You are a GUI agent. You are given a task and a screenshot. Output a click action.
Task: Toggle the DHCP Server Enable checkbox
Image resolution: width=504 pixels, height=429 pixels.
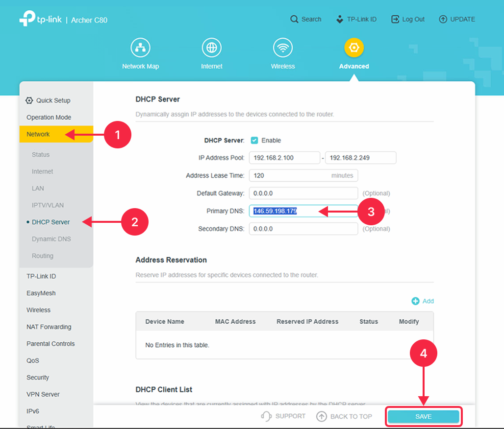[254, 141]
